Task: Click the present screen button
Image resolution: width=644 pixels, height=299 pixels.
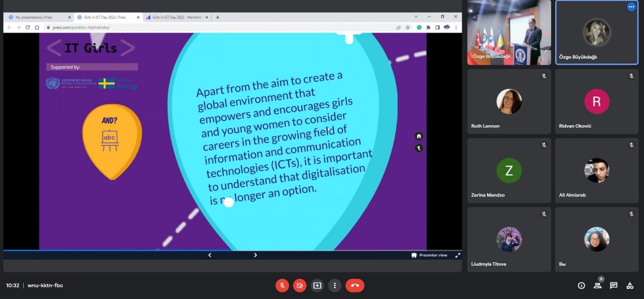Action: tap(317, 285)
